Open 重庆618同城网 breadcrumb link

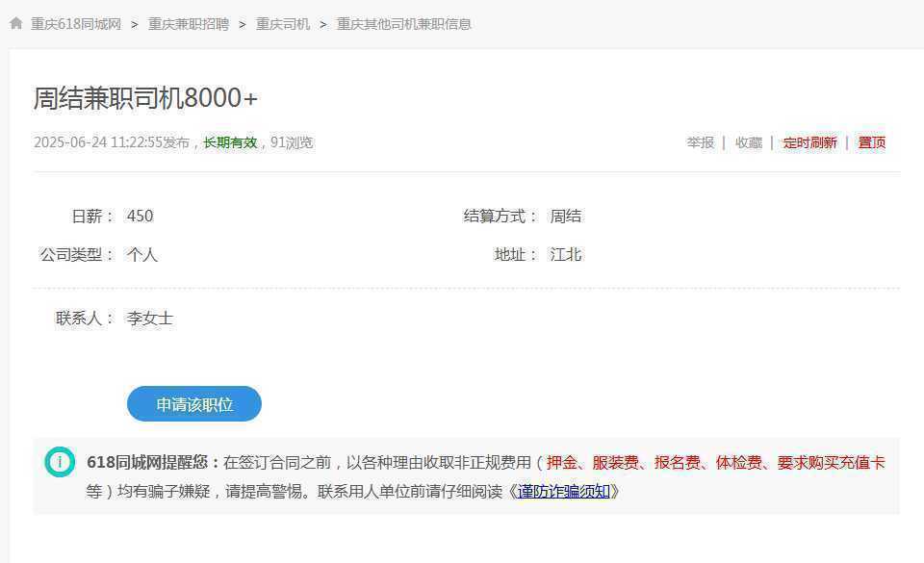(76, 24)
